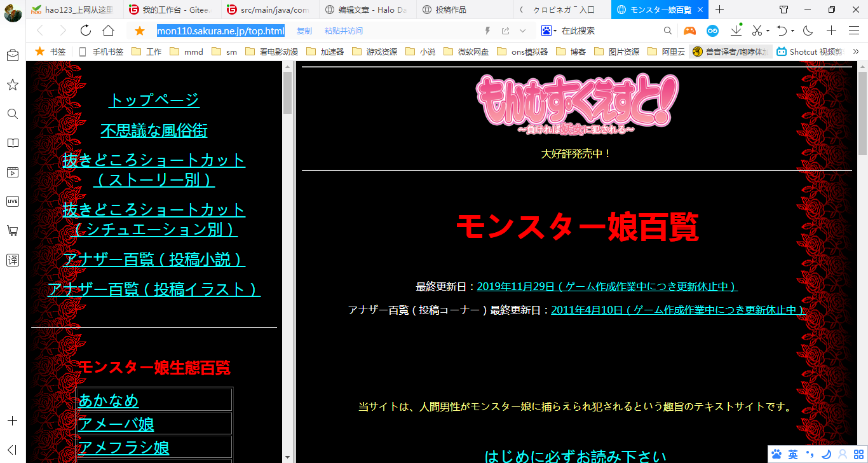This screenshot has width=868, height=463.
Task: Open the 手机书签 bookmark folder
Action: click(100, 52)
